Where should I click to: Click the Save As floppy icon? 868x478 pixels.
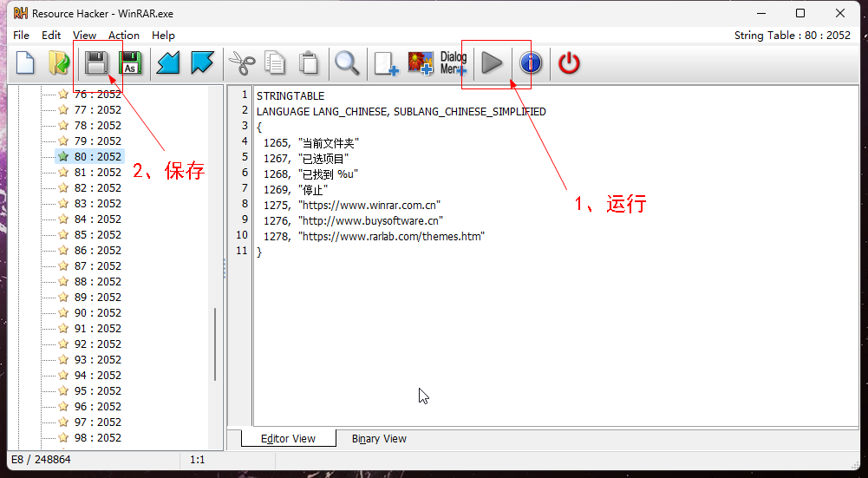coord(130,62)
